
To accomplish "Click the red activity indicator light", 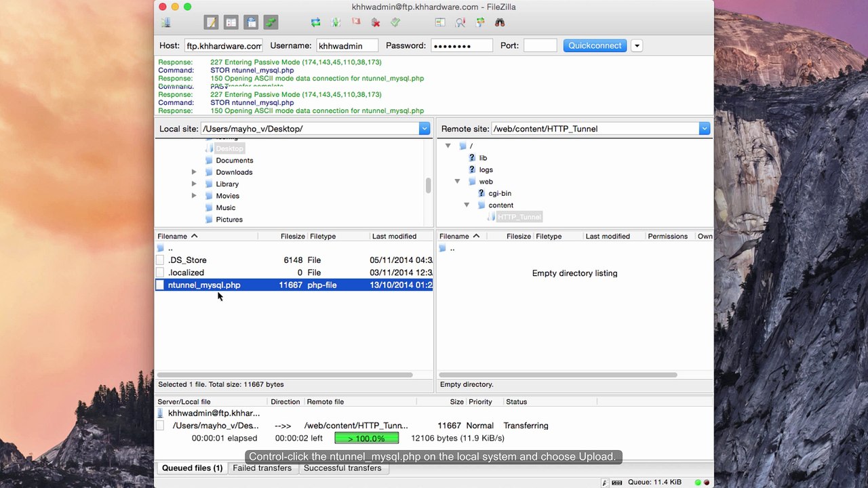I will point(707,483).
